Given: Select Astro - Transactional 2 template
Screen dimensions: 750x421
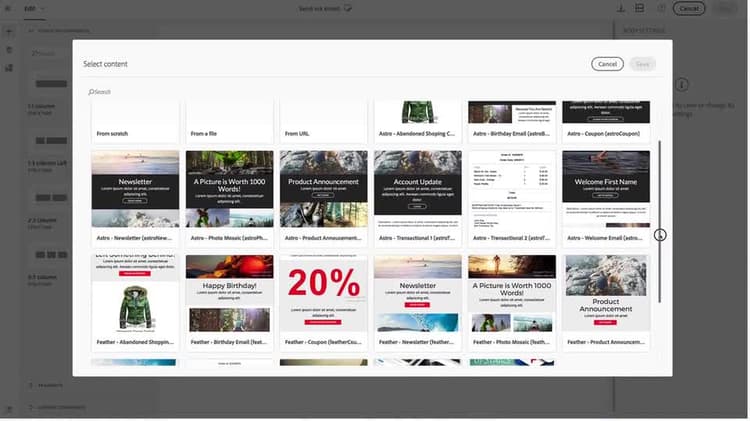Looking at the screenshot, I should (x=512, y=198).
